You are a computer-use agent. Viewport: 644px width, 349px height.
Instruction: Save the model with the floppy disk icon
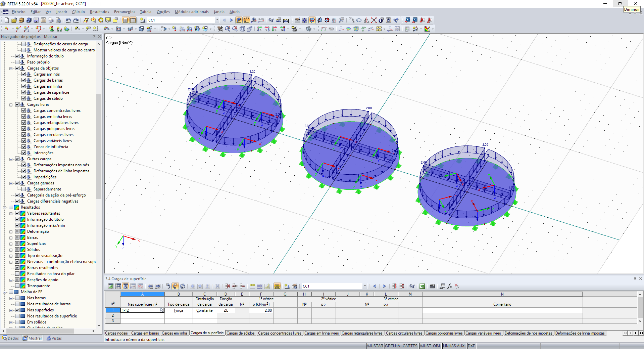(x=36, y=20)
